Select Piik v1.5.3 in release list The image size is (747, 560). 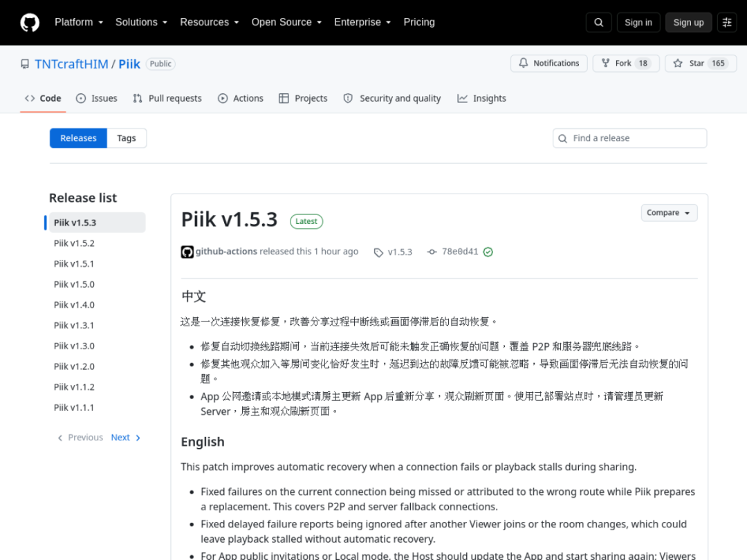[x=98, y=223]
